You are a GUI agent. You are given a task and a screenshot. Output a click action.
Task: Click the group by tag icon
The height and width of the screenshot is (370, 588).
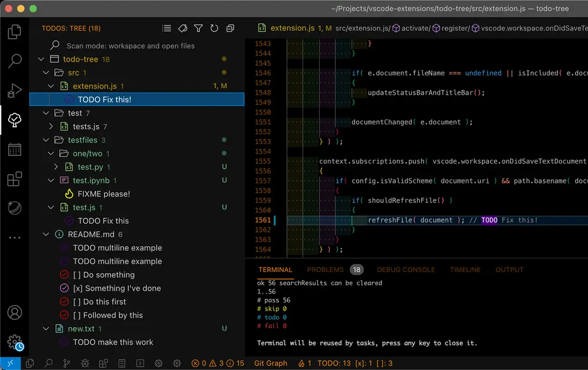(x=183, y=28)
